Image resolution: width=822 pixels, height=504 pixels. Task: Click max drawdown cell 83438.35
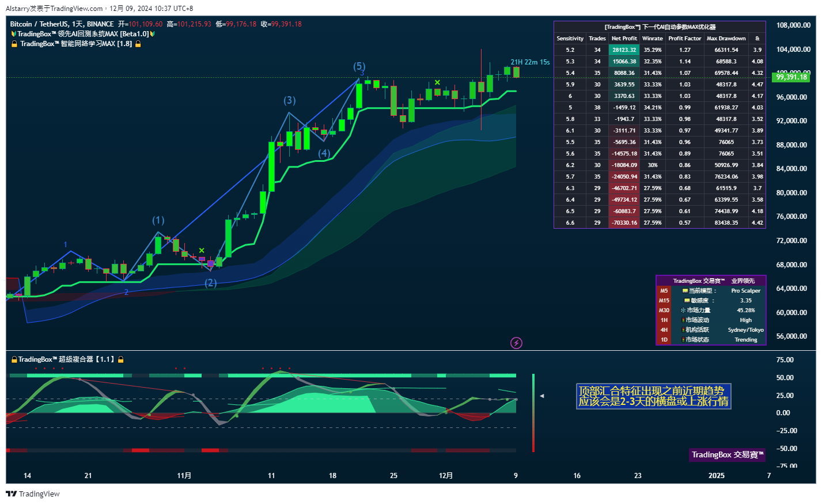pos(726,223)
